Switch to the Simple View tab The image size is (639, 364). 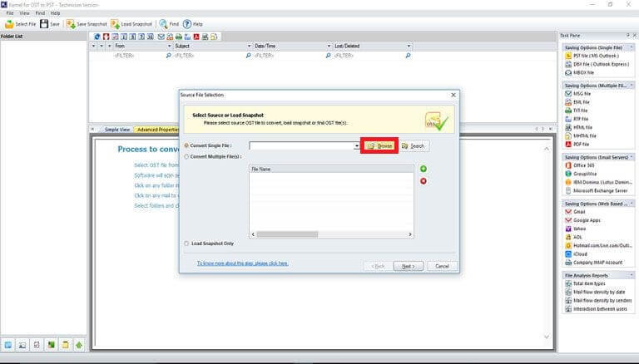[x=117, y=130]
